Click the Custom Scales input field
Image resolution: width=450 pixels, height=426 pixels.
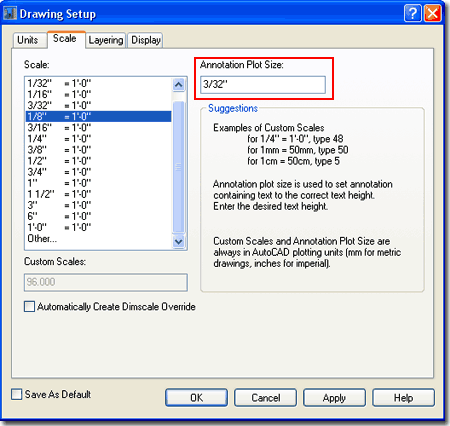click(x=106, y=282)
